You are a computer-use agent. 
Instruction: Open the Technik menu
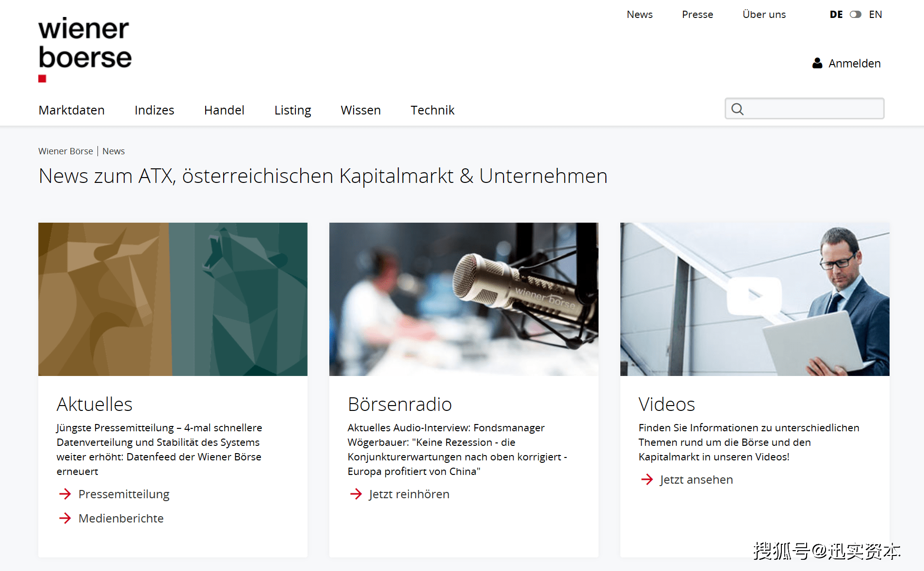(432, 110)
